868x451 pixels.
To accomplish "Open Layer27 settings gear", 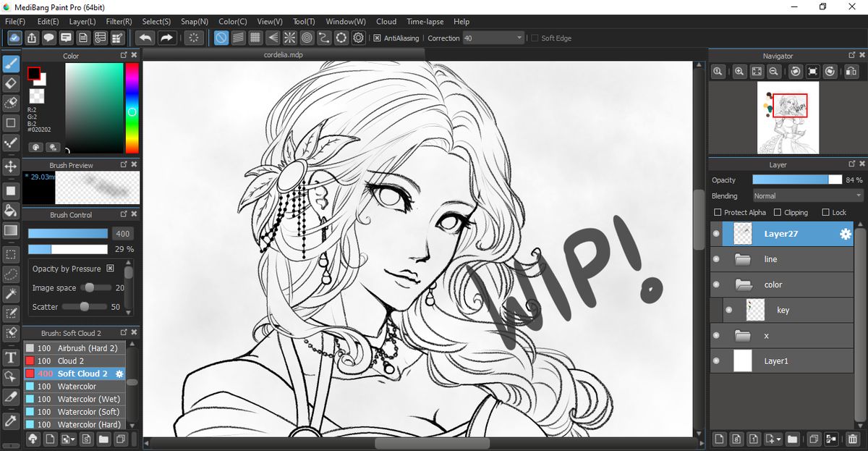I will (x=845, y=234).
